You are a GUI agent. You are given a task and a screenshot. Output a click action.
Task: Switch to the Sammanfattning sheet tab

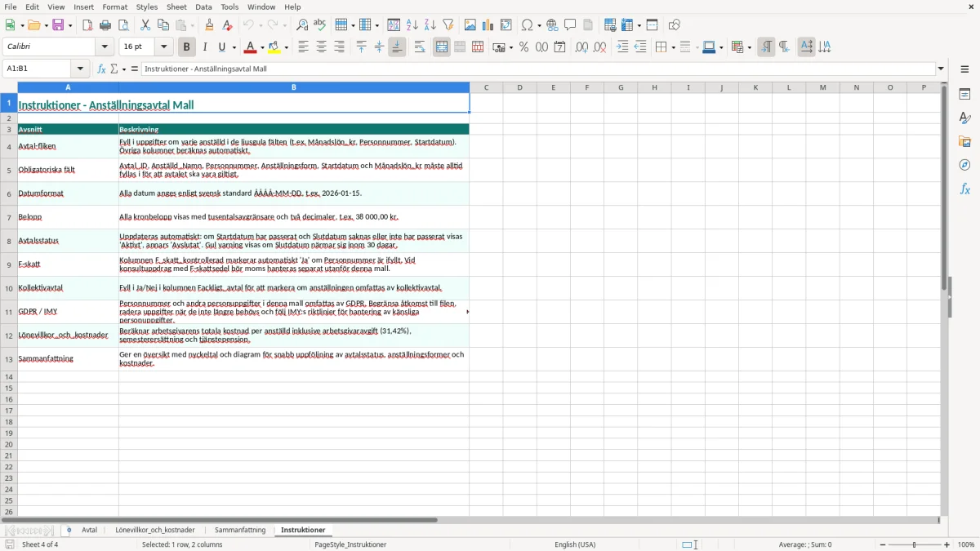pos(240,530)
